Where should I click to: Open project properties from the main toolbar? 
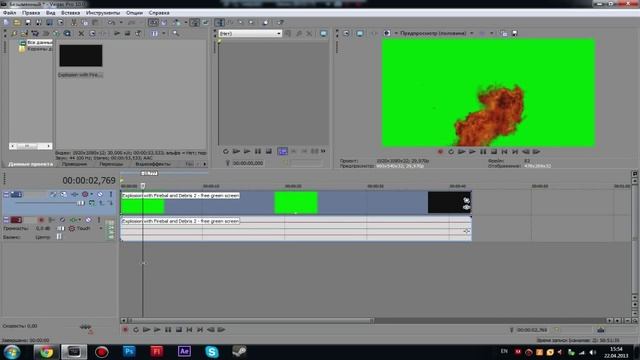(60, 22)
